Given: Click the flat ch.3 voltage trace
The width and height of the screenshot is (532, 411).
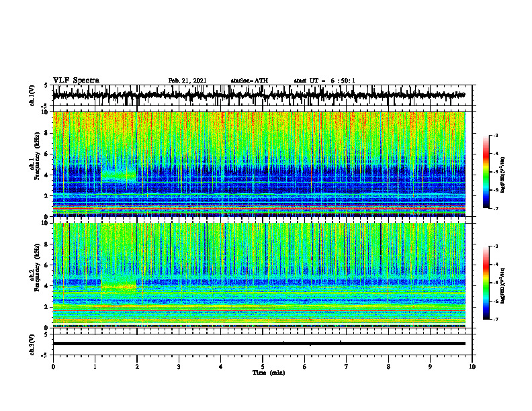Looking at the screenshot, I should (x=259, y=344).
